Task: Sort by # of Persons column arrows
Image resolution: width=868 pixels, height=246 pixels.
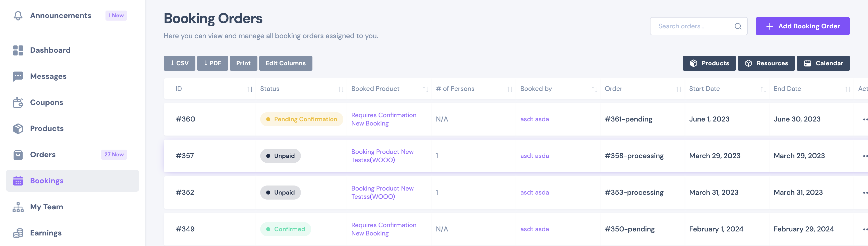Action: pyautogui.click(x=510, y=89)
